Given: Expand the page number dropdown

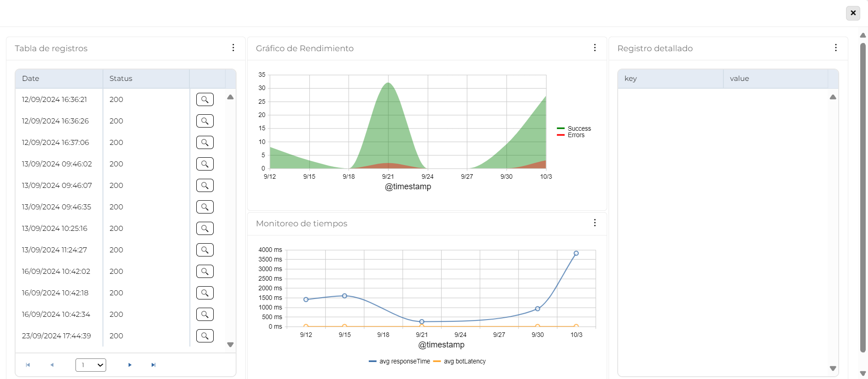Looking at the screenshot, I should point(91,365).
